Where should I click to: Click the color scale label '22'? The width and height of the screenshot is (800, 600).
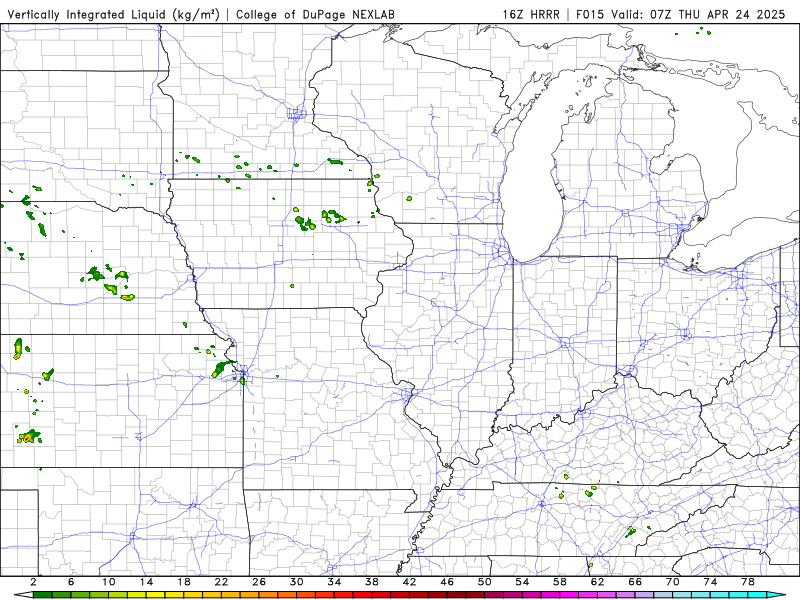point(221,582)
